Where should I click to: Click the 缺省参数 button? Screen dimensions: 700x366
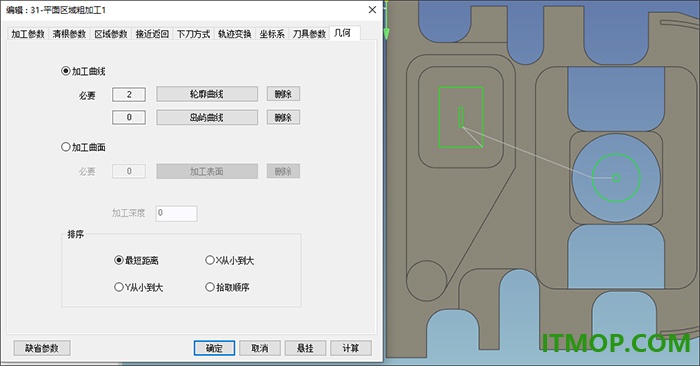point(42,348)
